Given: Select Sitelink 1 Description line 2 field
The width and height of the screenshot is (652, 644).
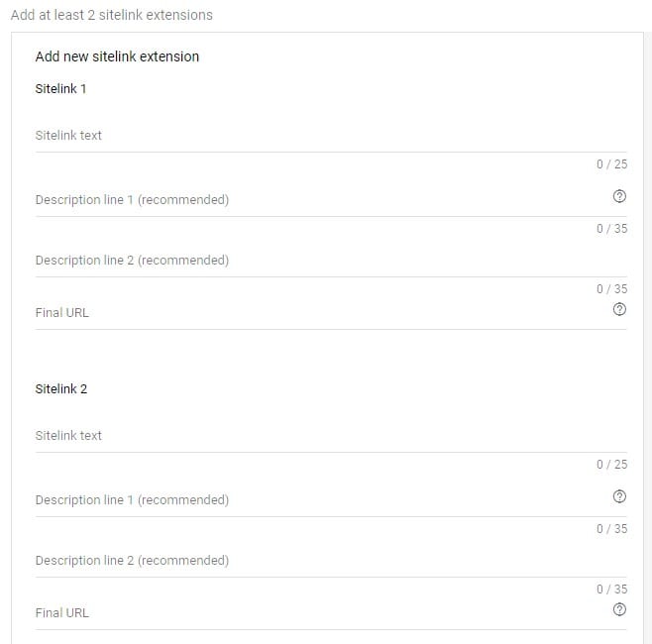Looking at the screenshot, I should click(x=331, y=261).
